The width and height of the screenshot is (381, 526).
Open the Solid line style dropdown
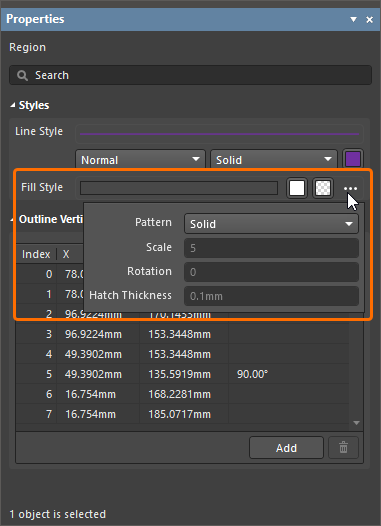click(273, 160)
